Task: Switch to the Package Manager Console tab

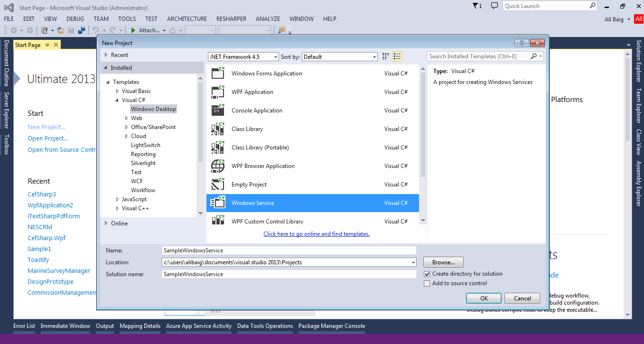Action: point(332,326)
